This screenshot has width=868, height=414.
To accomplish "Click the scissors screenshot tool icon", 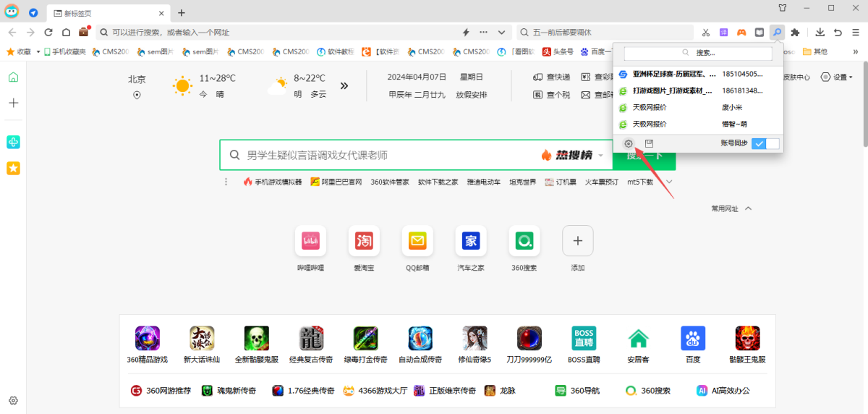I will tap(706, 33).
